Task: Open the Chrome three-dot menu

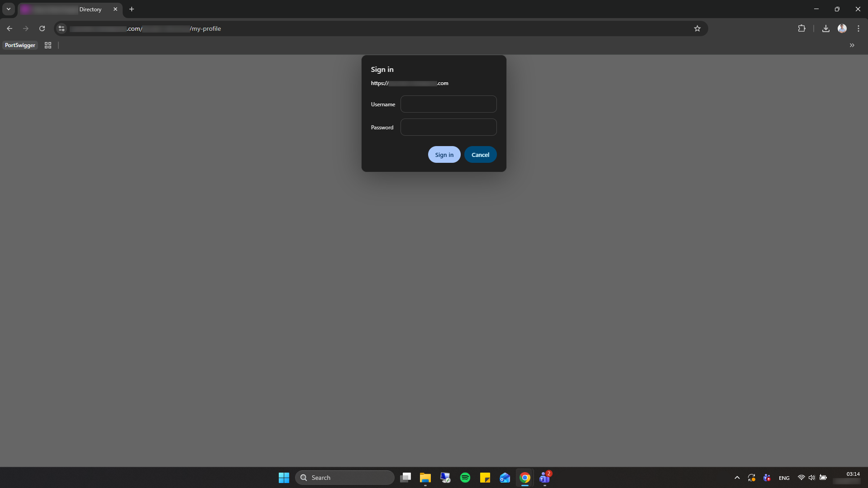Action: (x=858, y=28)
